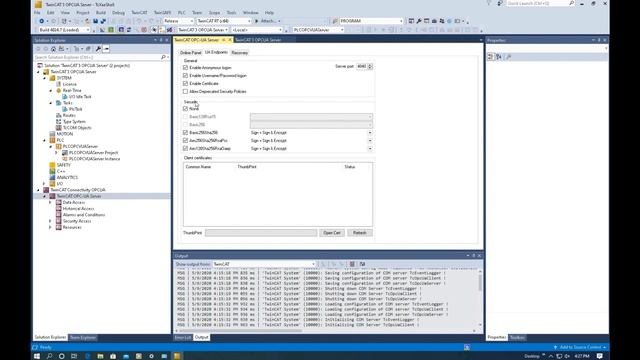
Task: Click the Navigate Backward toolbar icon
Action: point(41,21)
